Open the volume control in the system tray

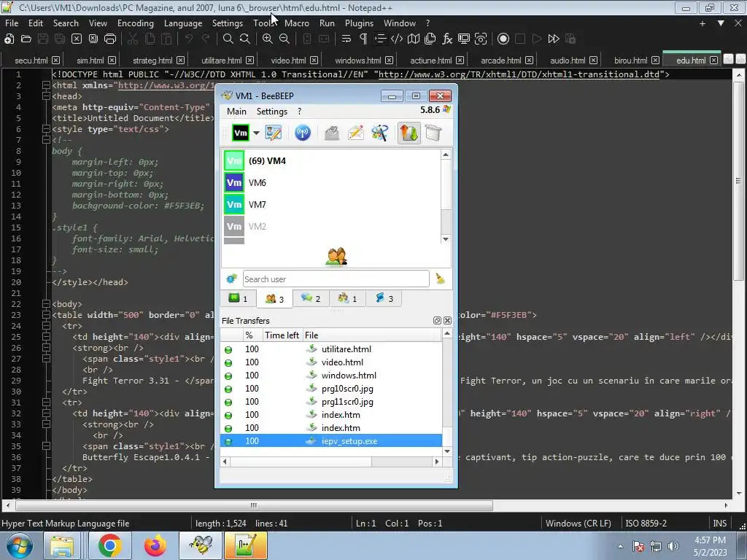tap(673, 546)
